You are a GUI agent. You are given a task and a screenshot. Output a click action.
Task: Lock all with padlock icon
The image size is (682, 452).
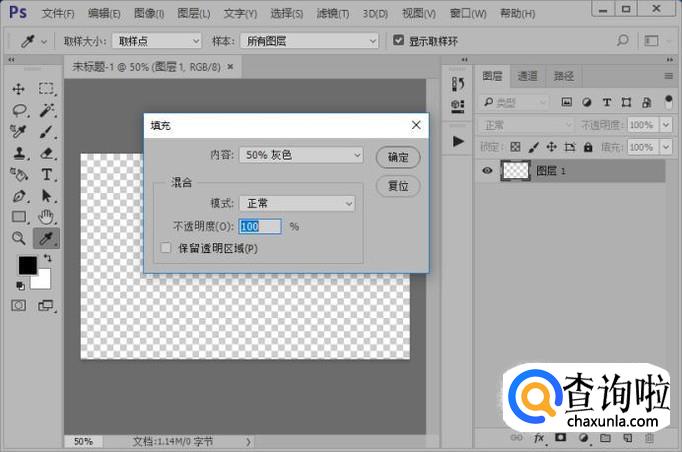588,147
